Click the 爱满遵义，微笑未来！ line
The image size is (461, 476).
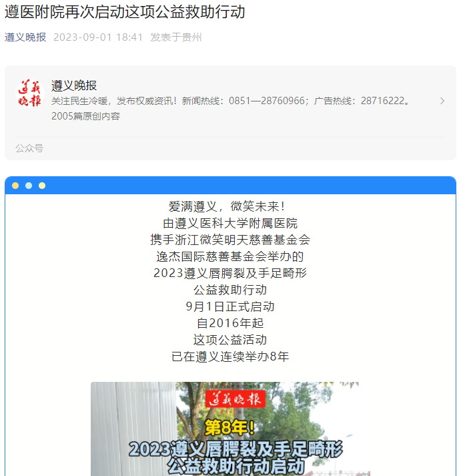pos(227,206)
